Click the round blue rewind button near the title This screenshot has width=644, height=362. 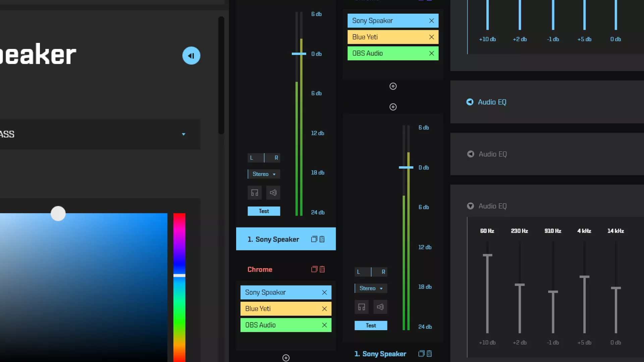[x=191, y=56]
